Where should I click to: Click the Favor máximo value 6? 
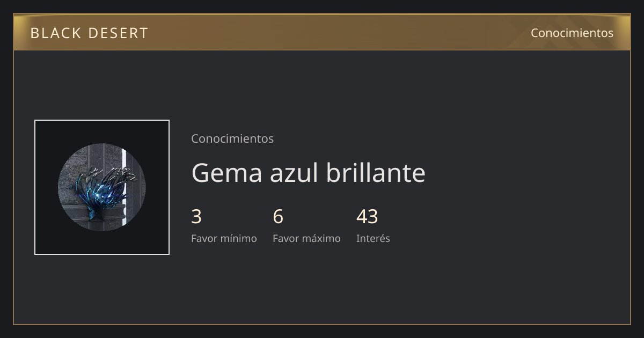click(278, 217)
